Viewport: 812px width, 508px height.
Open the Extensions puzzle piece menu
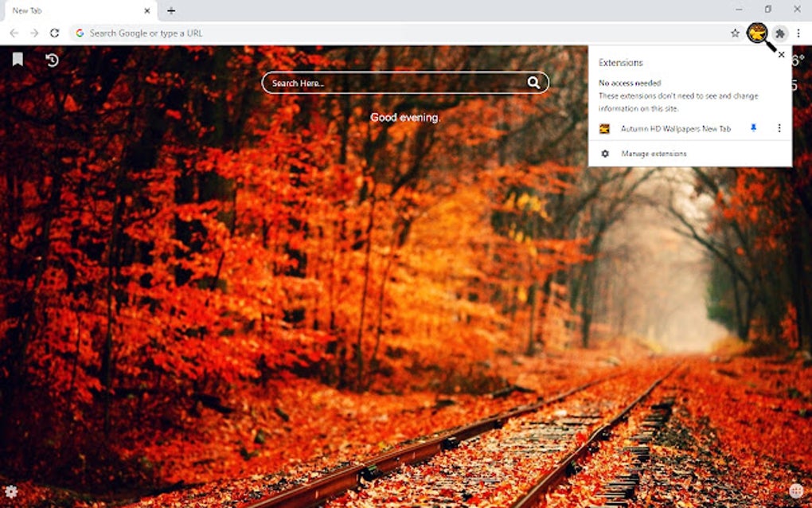point(779,33)
